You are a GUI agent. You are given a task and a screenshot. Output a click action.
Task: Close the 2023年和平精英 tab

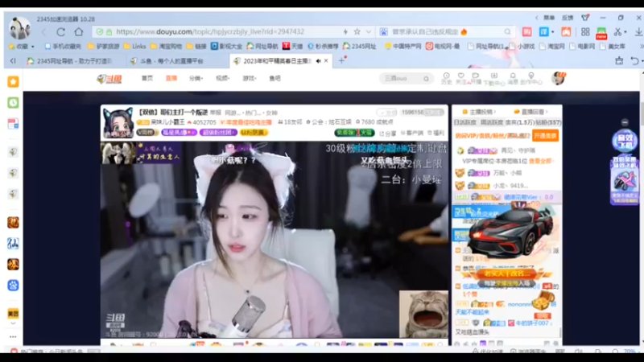click(326, 61)
